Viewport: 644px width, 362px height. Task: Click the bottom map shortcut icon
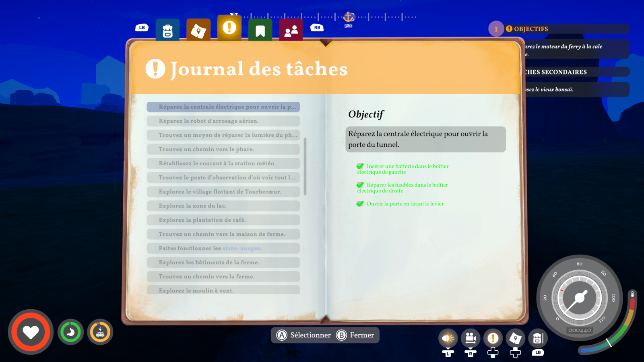pyautogui.click(x=515, y=338)
